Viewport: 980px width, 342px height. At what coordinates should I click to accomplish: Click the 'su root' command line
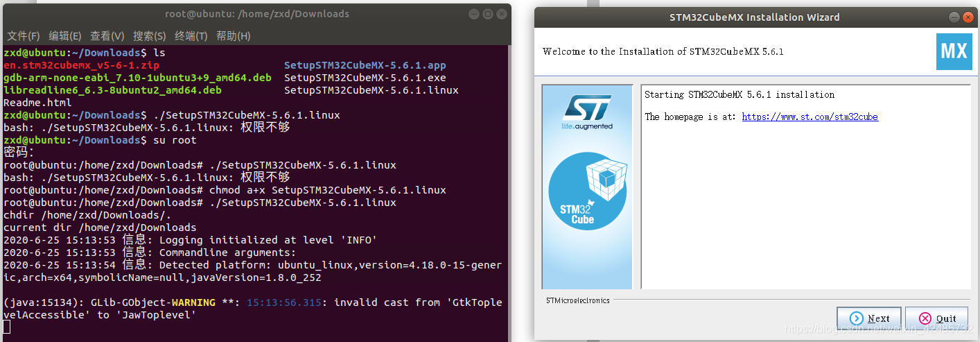click(x=100, y=140)
